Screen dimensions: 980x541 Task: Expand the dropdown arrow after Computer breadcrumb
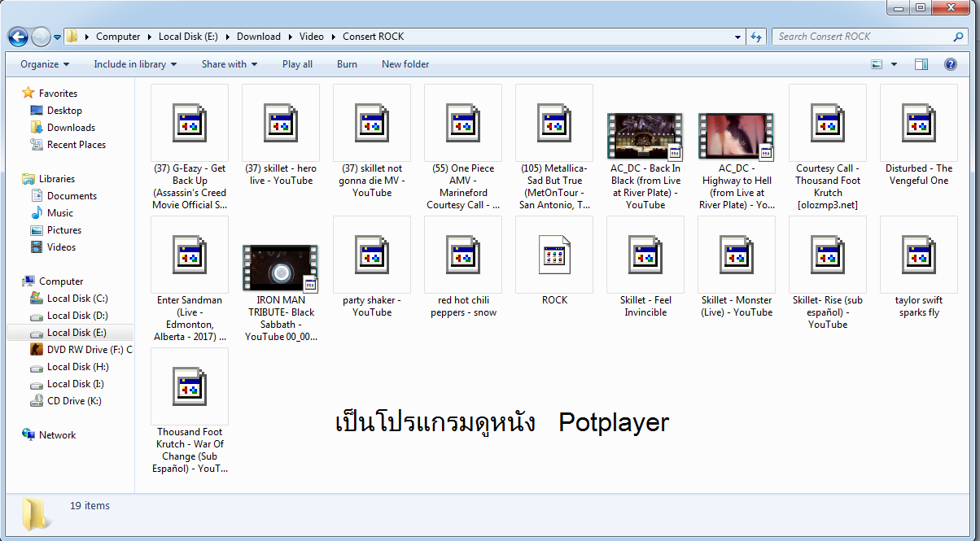coord(150,37)
